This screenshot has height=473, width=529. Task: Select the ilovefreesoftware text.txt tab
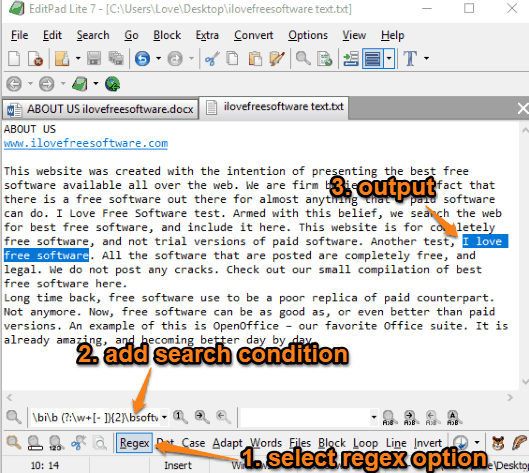[274, 107]
